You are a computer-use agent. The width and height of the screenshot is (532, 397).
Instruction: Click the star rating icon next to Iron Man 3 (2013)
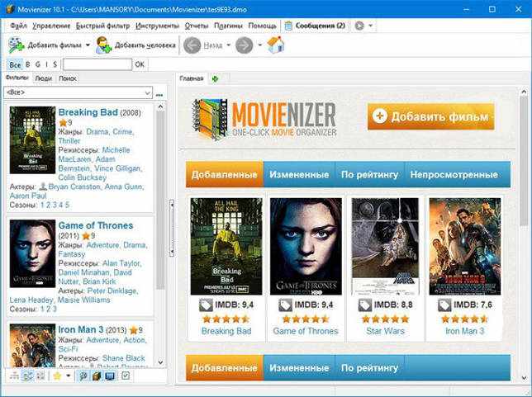tap(133, 330)
